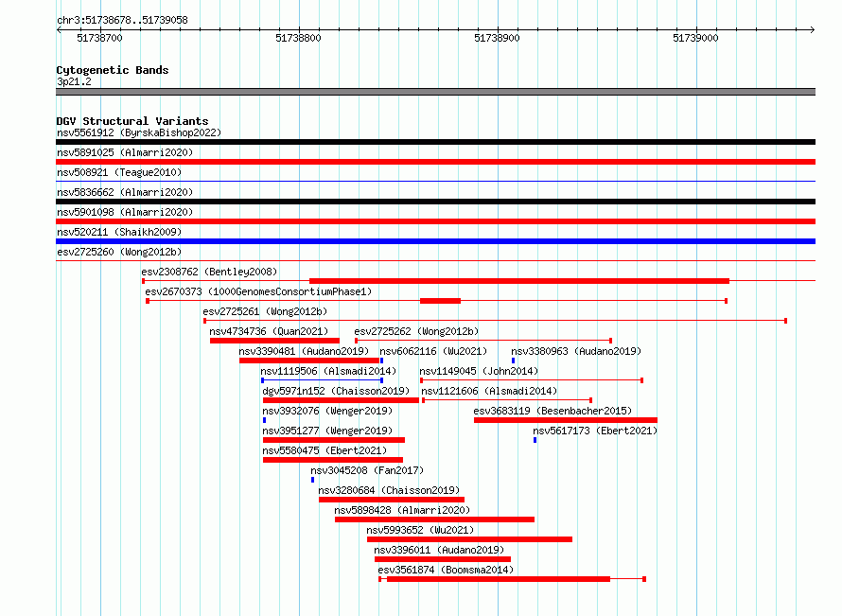
Task: Select the nsv520211 (Shaikh2009) label
Action: coord(119,232)
